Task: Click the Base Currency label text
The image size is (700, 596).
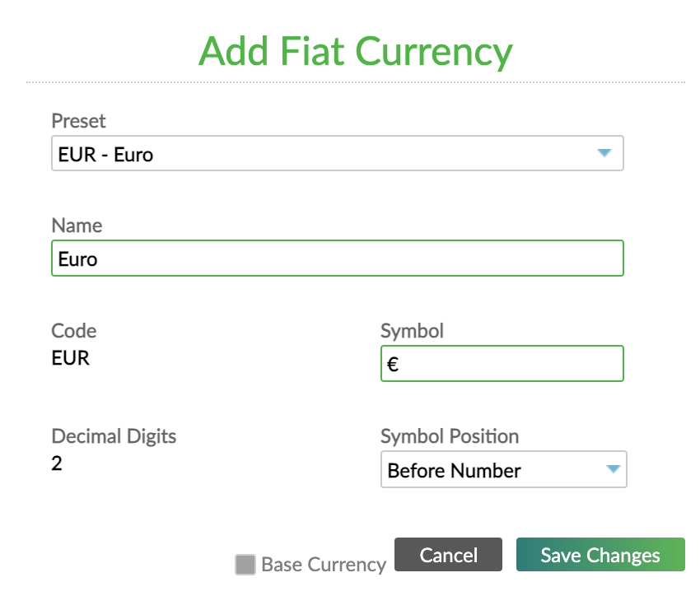Action: [x=323, y=565]
